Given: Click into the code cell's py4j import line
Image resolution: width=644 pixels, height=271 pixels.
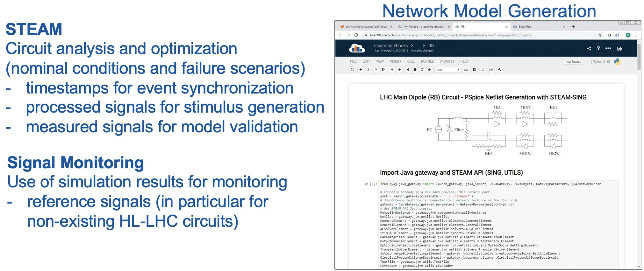Looking at the screenshot, I should [490, 184].
